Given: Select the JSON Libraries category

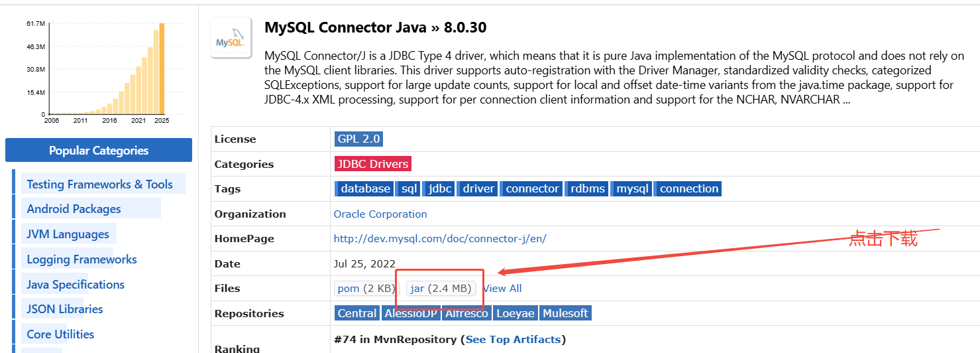Looking at the screenshot, I should 65,309.
